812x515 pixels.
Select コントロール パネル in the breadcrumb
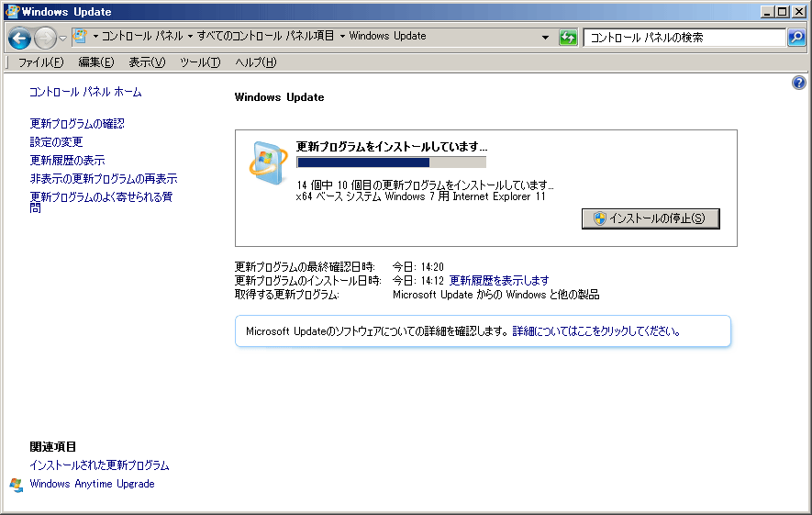142,37
